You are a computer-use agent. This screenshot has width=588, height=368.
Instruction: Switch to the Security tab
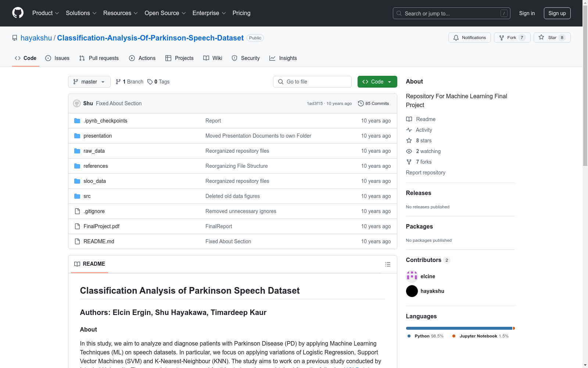246,58
